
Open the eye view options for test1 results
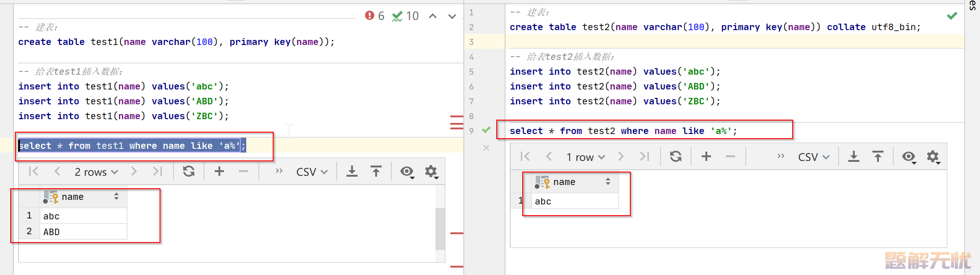pyautogui.click(x=407, y=172)
